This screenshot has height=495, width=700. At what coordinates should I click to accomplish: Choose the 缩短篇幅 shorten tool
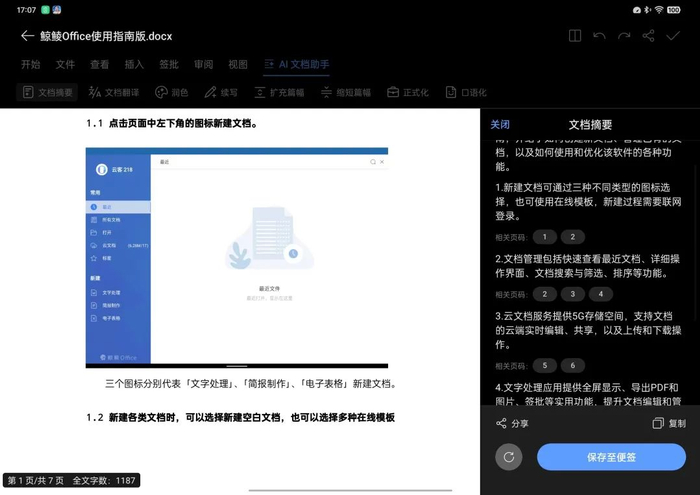pyautogui.click(x=346, y=92)
